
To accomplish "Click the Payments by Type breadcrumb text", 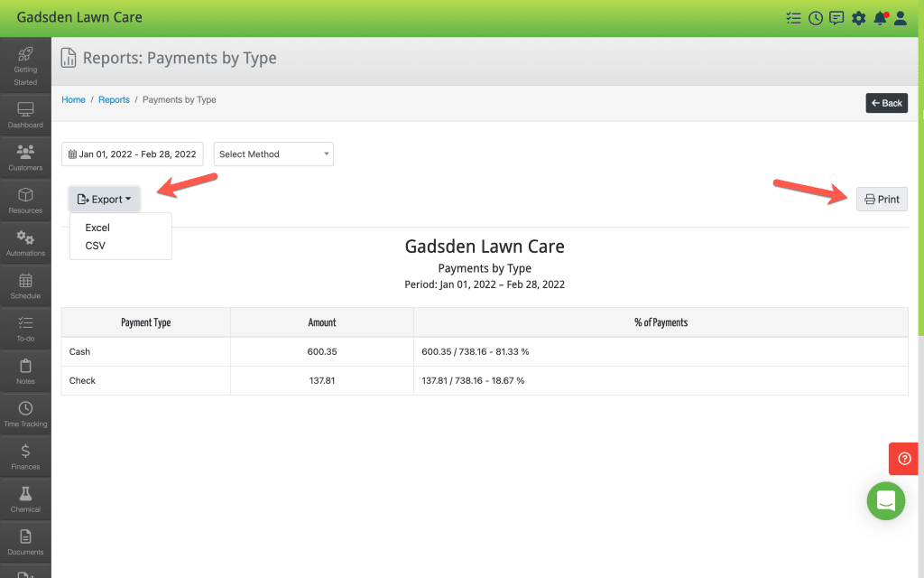I will click(x=180, y=99).
